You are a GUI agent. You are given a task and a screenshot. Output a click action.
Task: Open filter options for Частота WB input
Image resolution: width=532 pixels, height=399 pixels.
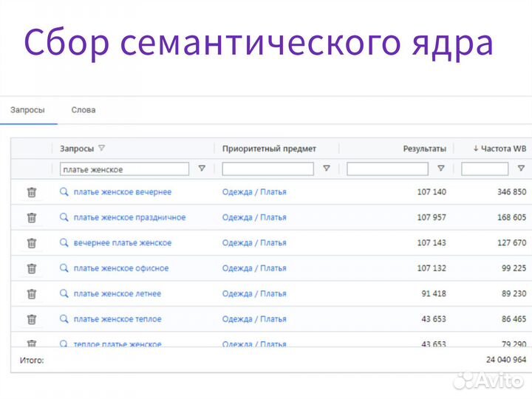point(521,168)
